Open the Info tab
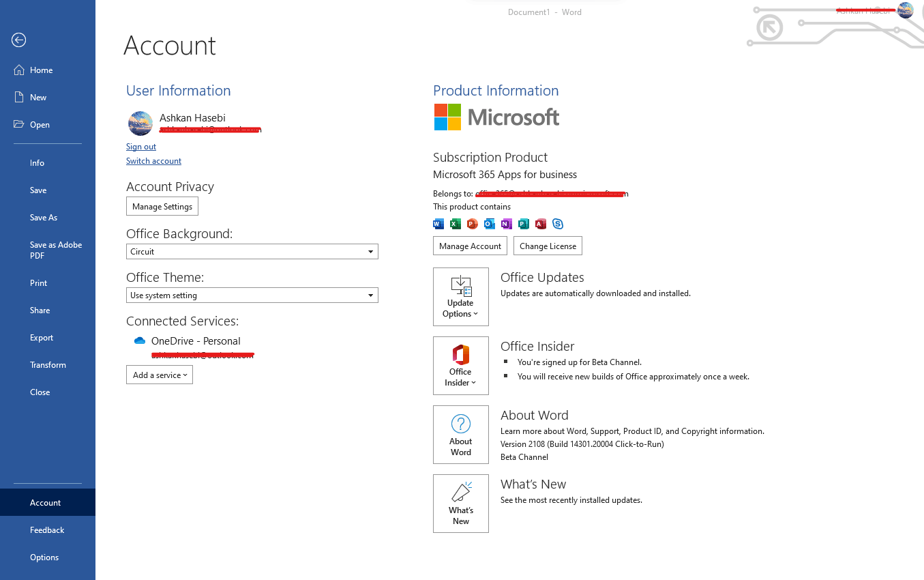This screenshot has height=580, width=924. pyautogui.click(x=48, y=163)
